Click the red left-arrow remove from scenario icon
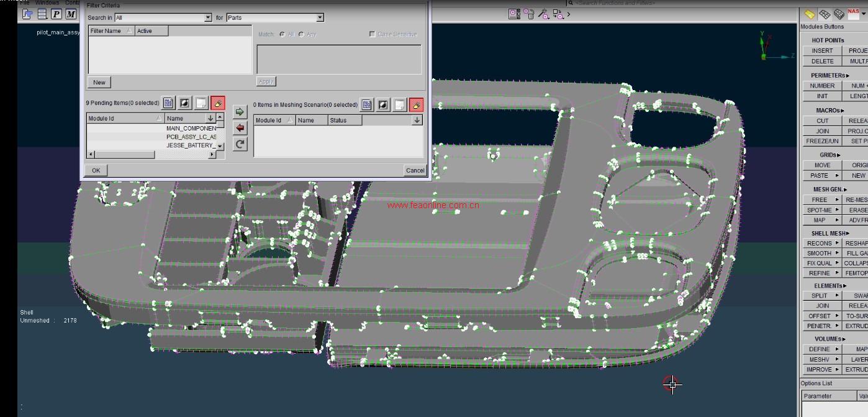Viewport: 868px width, 417px height. point(240,128)
